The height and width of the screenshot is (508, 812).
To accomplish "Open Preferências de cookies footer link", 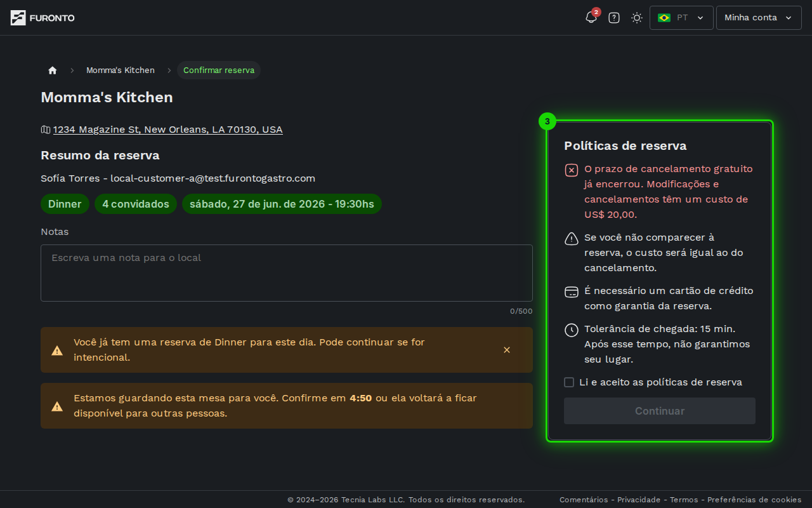I will coord(754,500).
